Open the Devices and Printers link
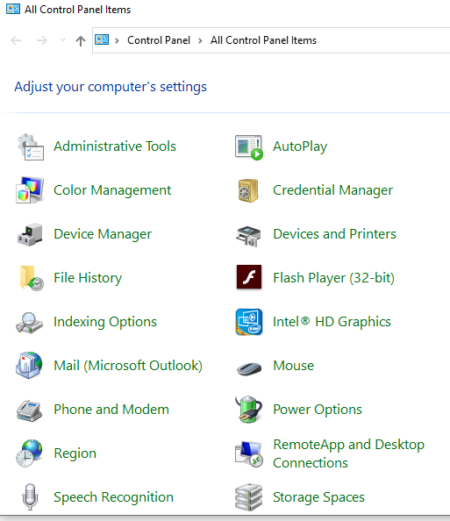This screenshot has height=521, width=450. point(335,234)
